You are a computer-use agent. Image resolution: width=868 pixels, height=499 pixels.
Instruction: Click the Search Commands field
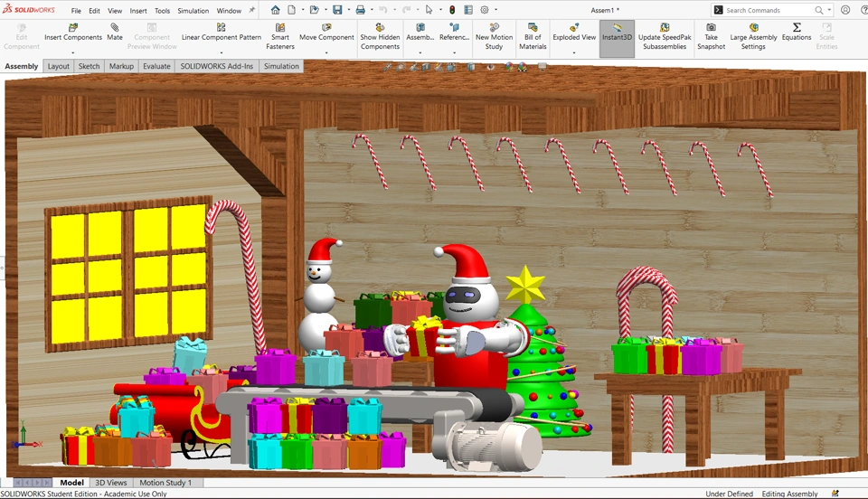767,10
